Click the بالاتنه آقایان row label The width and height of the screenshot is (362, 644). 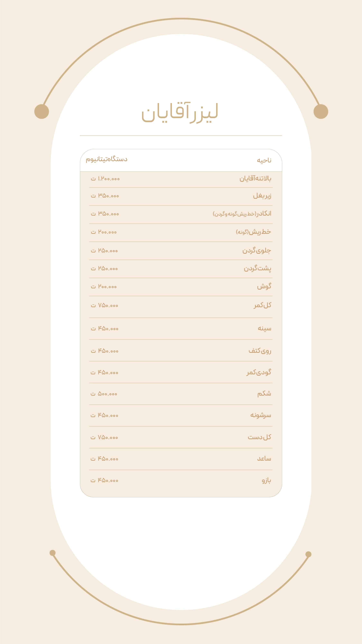[x=255, y=179]
